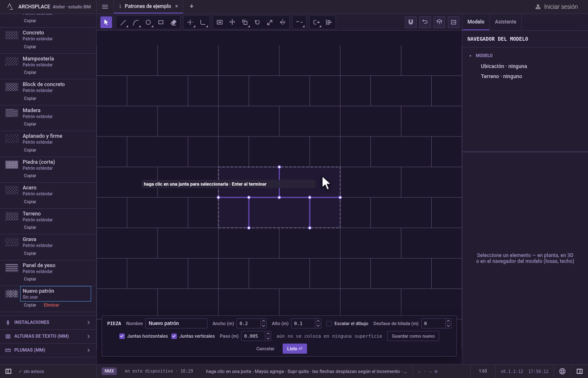588x378 pixels.
Task: Open the dash line-type dropdown tool
Action: tap(299, 22)
